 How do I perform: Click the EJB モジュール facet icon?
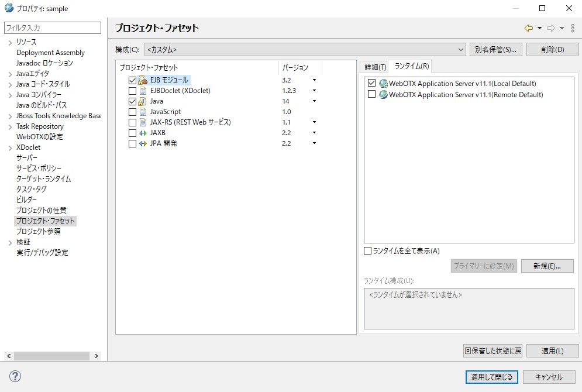coord(143,80)
